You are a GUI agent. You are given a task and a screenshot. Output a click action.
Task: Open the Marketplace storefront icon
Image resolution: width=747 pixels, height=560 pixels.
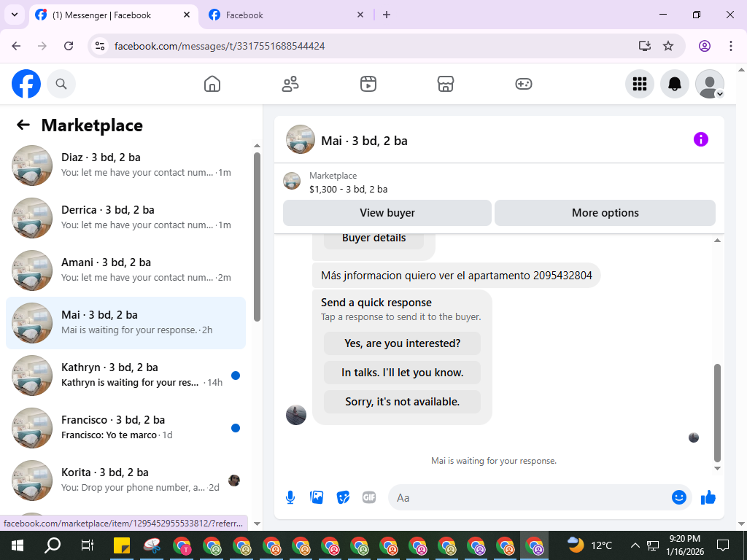446,84
